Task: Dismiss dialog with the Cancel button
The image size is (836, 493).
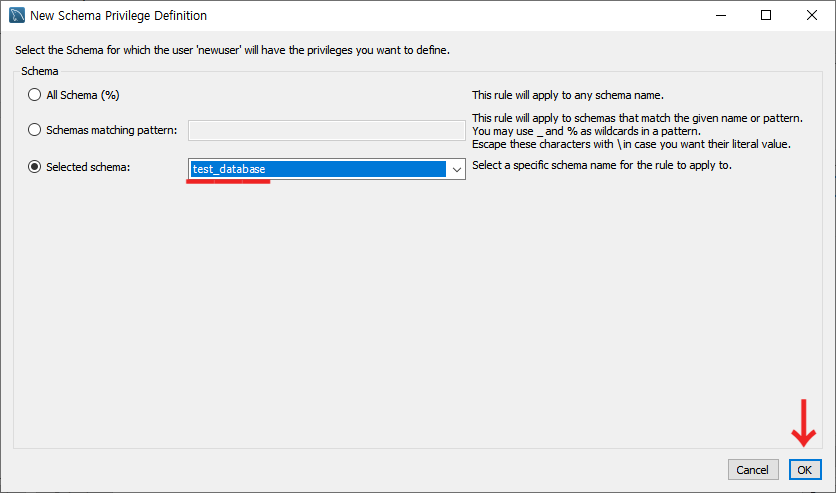Action: point(753,470)
